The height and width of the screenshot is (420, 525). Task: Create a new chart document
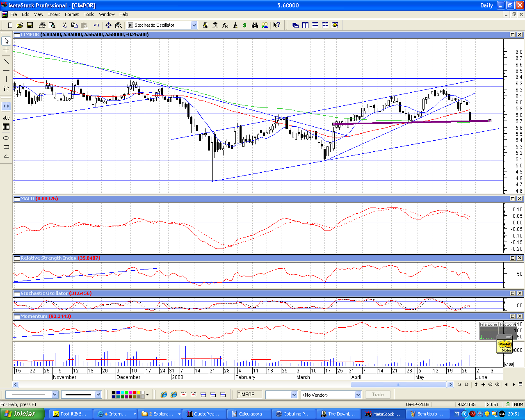pyautogui.click(x=10, y=25)
